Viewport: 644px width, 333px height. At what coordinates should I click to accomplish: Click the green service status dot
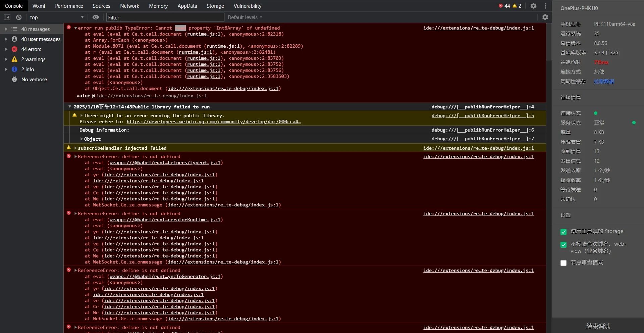[x=634, y=123]
